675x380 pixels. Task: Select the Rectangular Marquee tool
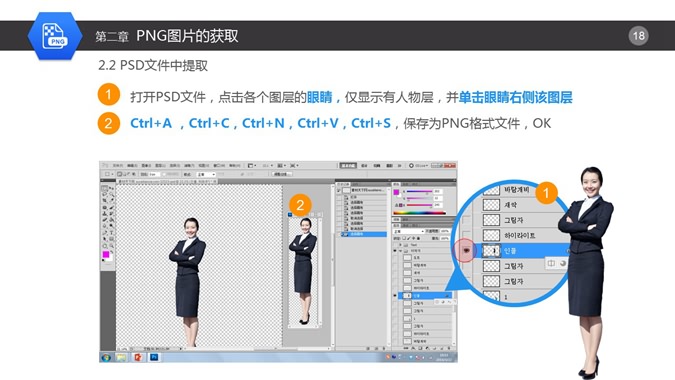(x=105, y=188)
